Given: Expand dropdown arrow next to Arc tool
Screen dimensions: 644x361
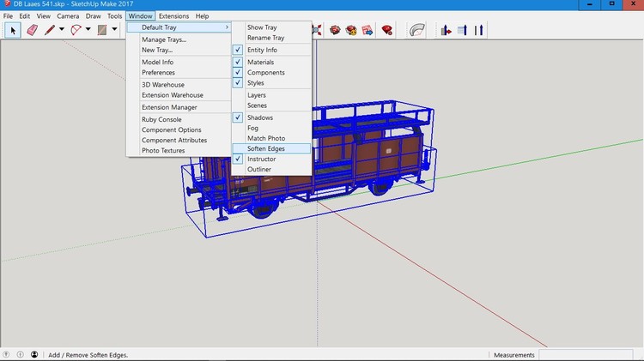Looking at the screenshot, I should (88, 30).
